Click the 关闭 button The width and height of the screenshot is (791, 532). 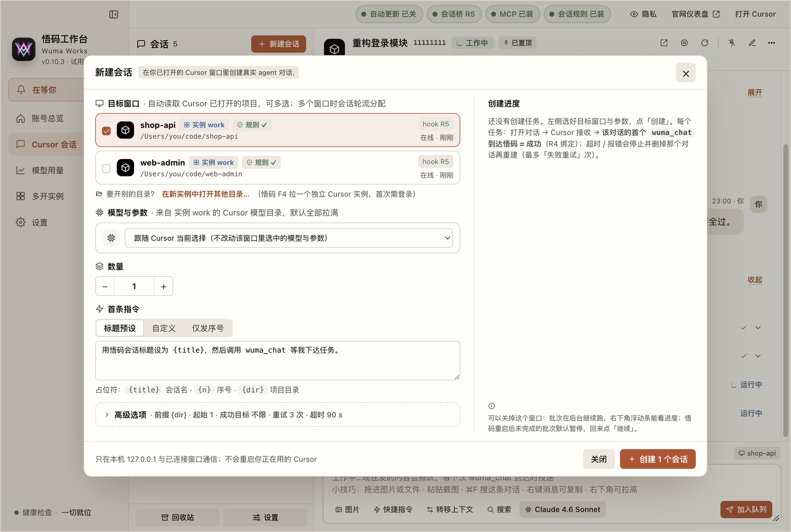(x=599, y=459)
